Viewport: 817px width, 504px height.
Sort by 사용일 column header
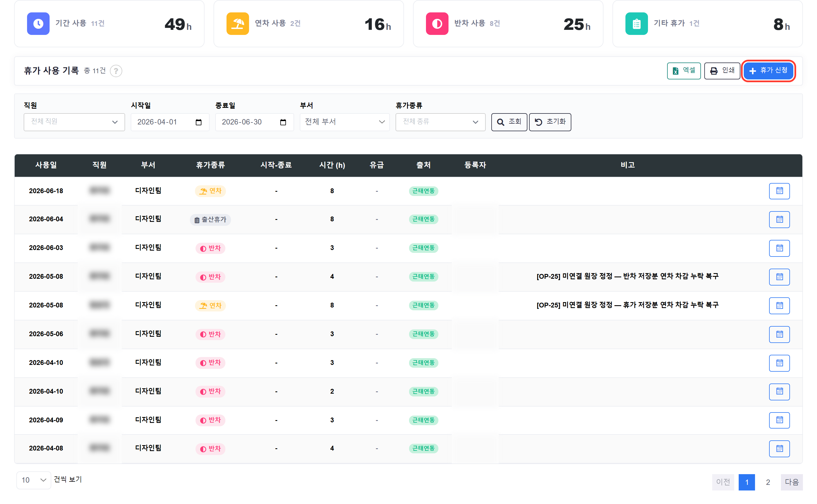46,165
